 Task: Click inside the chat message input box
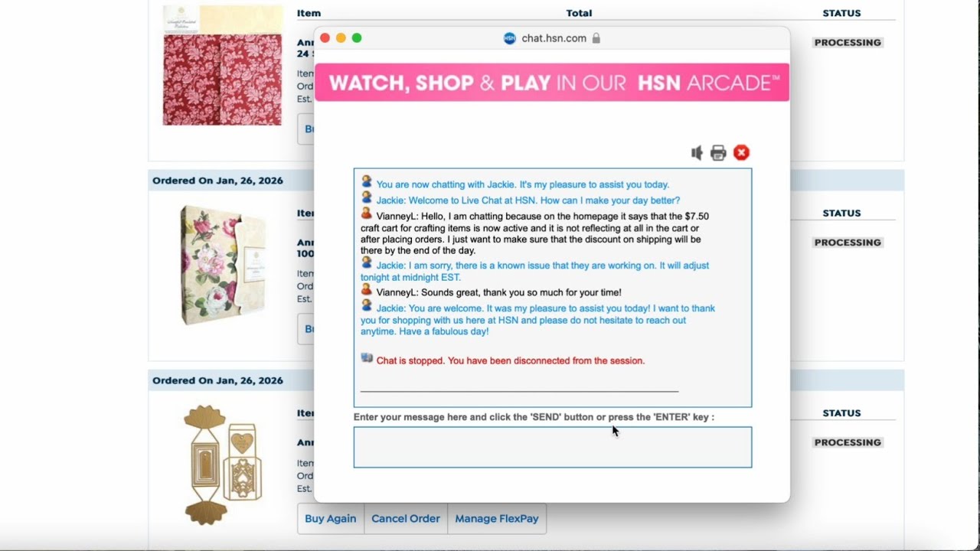[x=553, y=447]
